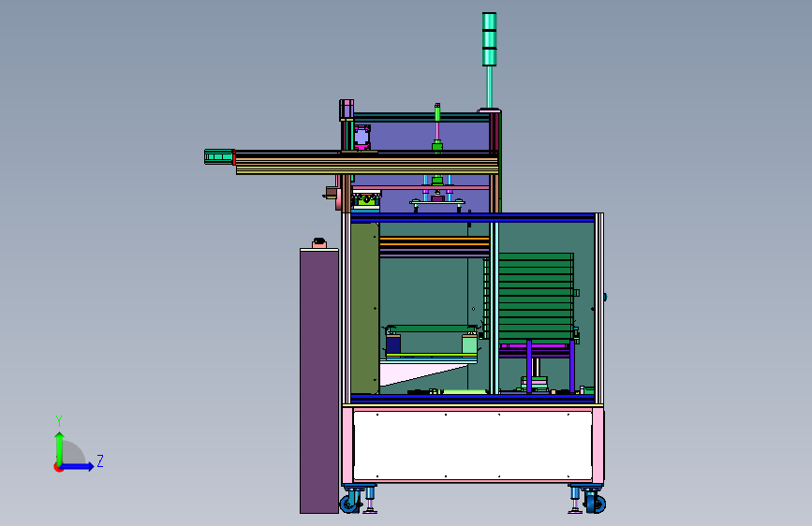Select the light green block on the tray
812x526 pixels.
tap(469, 344)
